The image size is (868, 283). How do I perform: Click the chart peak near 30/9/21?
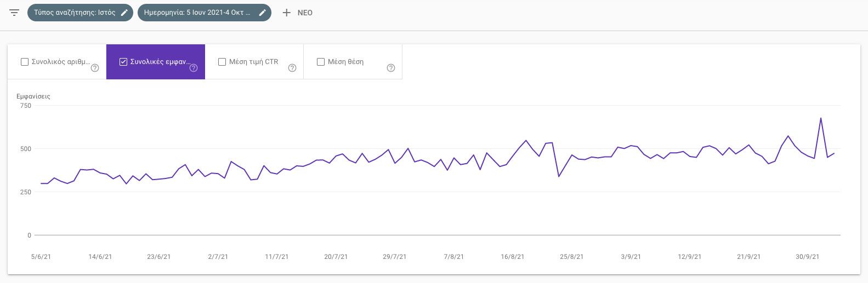click(821, 118)
